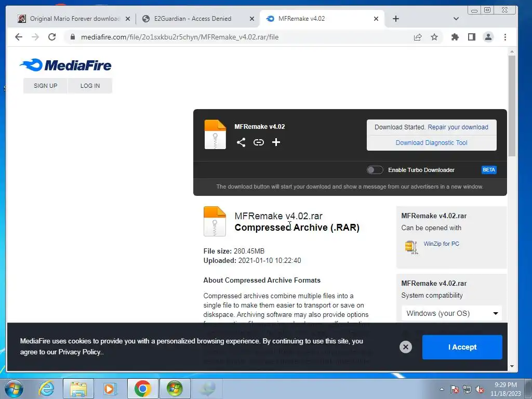Close the E2Guardian Access Denied tab
This screenshot has width=532, height=399.
(252, 19)
